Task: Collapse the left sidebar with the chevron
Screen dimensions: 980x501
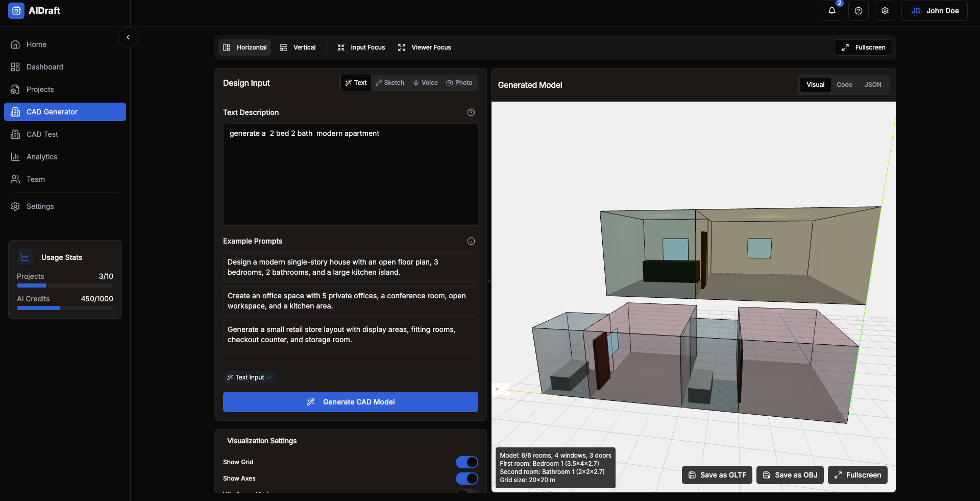Action: coord(128,37)
